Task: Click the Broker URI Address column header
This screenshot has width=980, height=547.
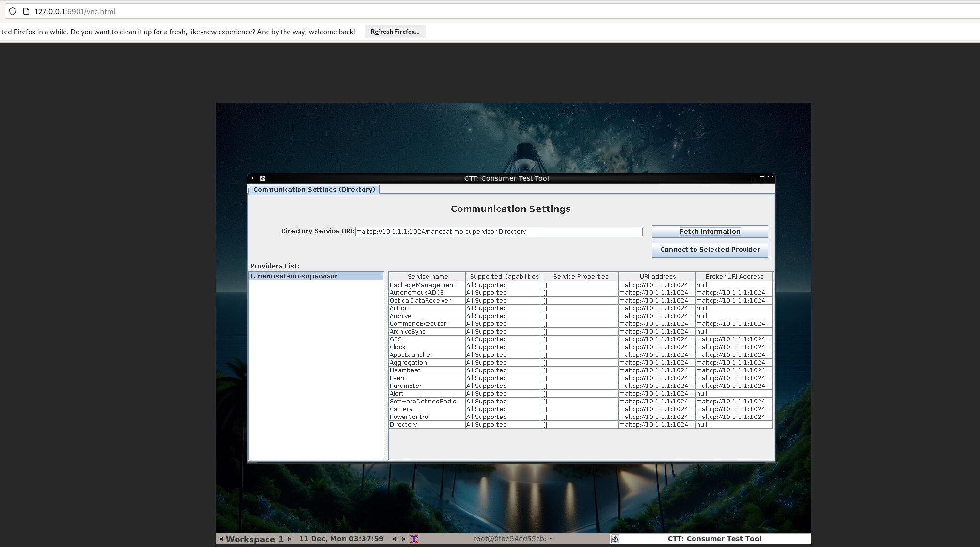Action: point(734,277)
